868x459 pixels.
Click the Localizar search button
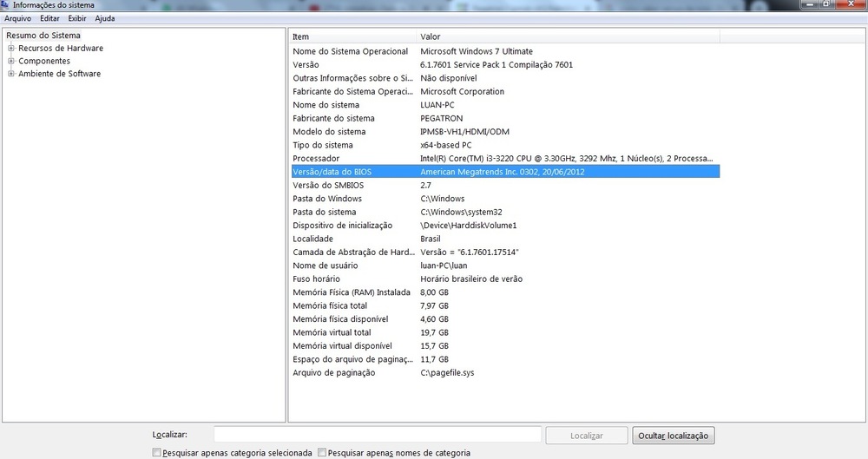pyautogui.click(x=588, y=435)
